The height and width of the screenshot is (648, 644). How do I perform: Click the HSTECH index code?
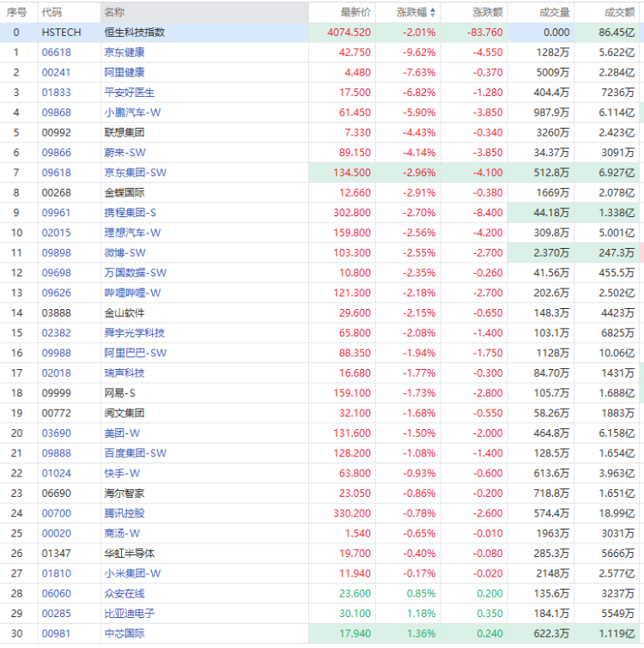[x=61, y=33]
